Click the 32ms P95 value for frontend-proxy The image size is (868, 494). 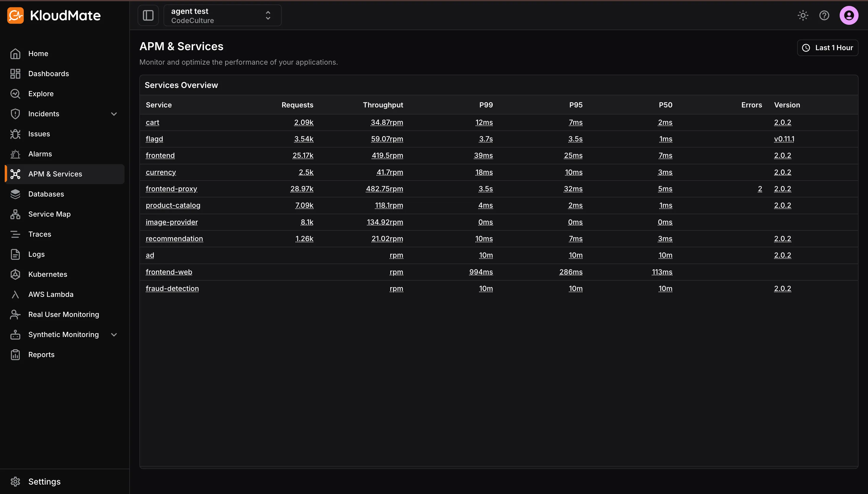pyautogui.click(x=573, y=189)
